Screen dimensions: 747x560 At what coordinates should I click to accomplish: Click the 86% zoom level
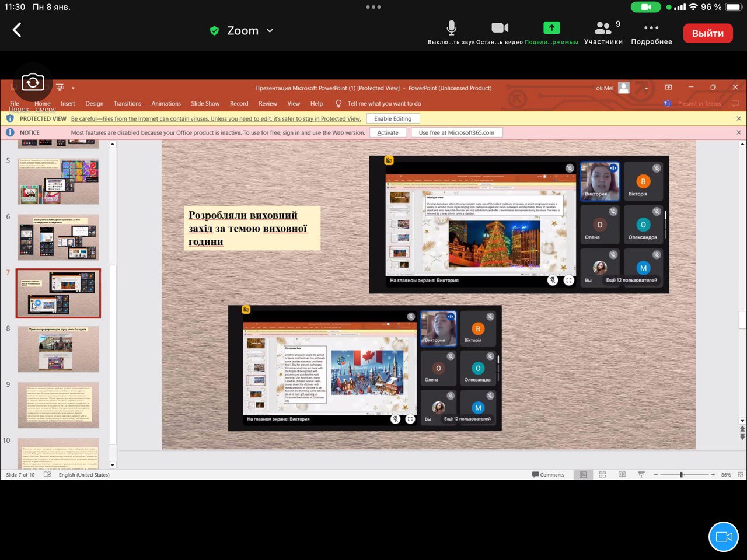pyautogui.click(x=725, y=475)
